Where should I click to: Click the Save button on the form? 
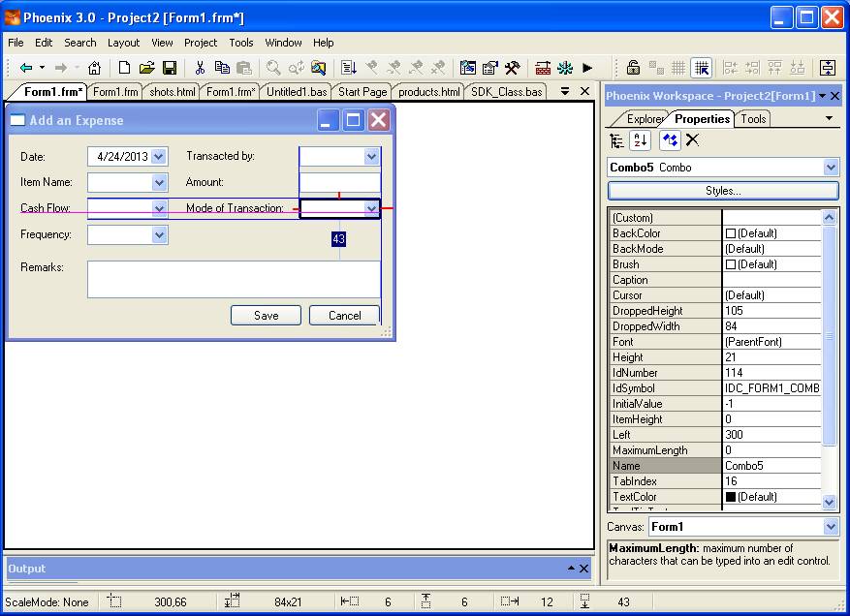coord(266,316)
